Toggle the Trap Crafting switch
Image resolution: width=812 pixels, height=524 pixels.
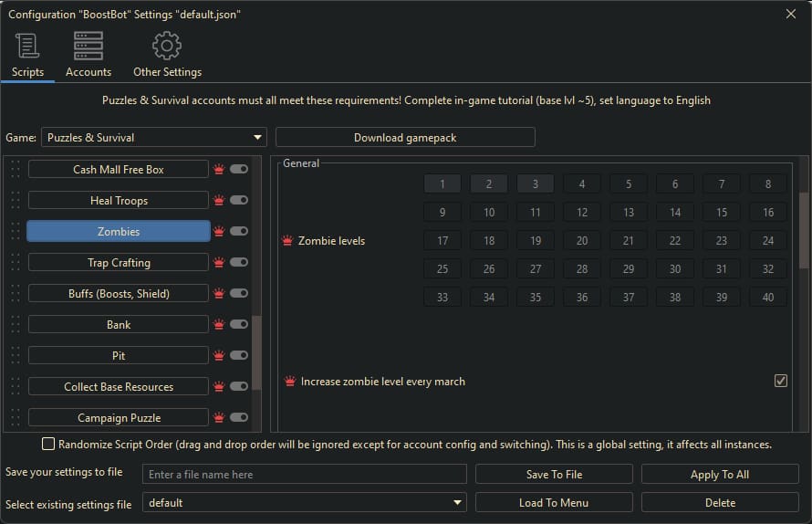(239, 262)
